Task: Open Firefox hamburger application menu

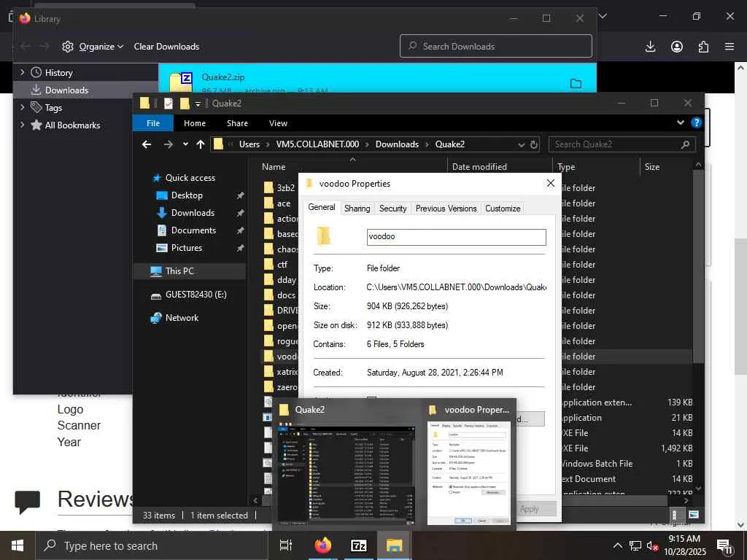Action: (x=729, y=47)
